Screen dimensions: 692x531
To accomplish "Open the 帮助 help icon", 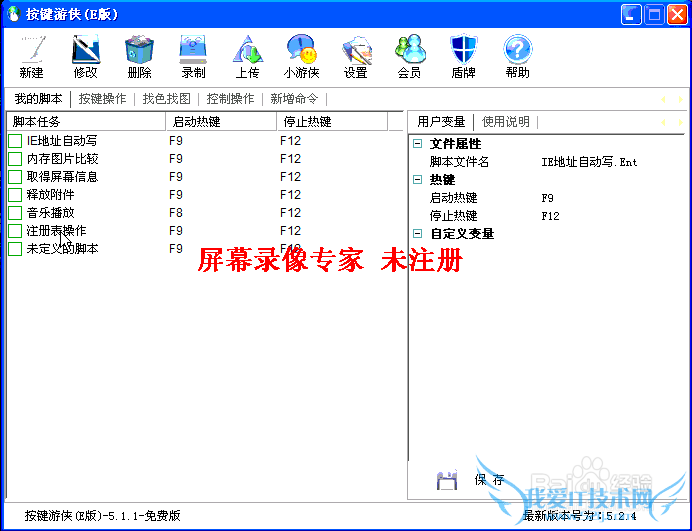I will tap(517, 49).
